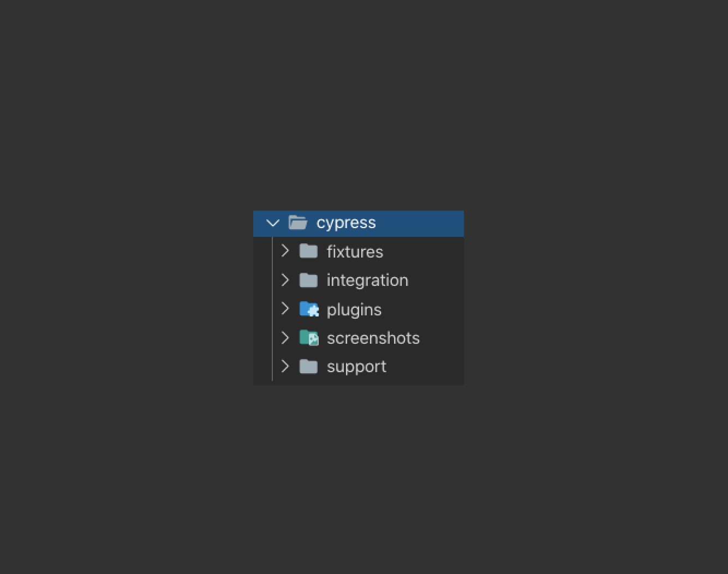Select the screenshots folder name
728x574 pixels.
click(373, 338)
